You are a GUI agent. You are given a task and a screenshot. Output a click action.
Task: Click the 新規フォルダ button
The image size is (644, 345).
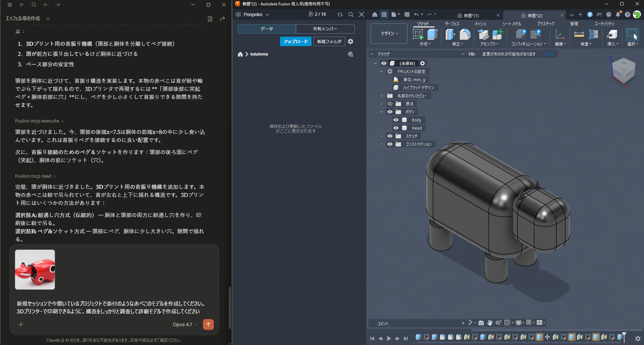tap(329, 41)
